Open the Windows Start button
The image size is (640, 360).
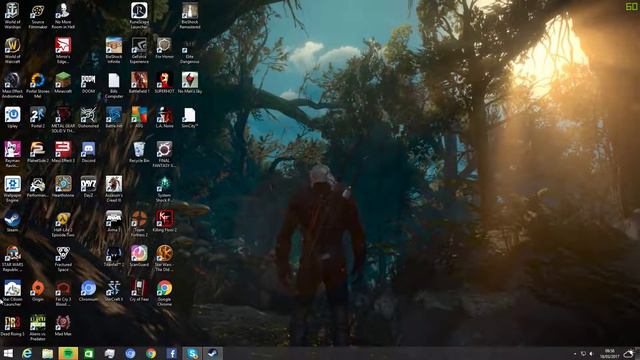[x=8, y=353]
